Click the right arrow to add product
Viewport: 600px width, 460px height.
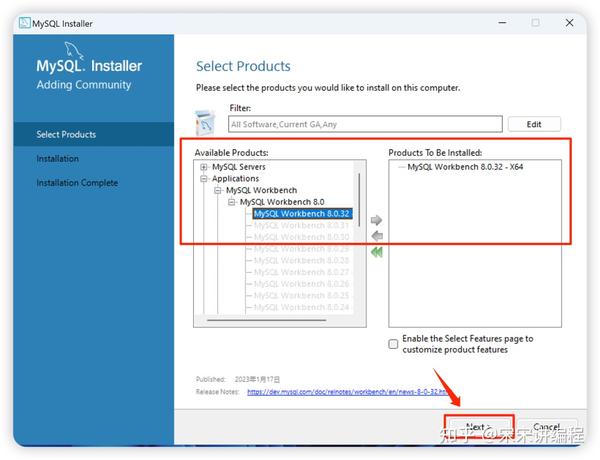coord(377,220)
